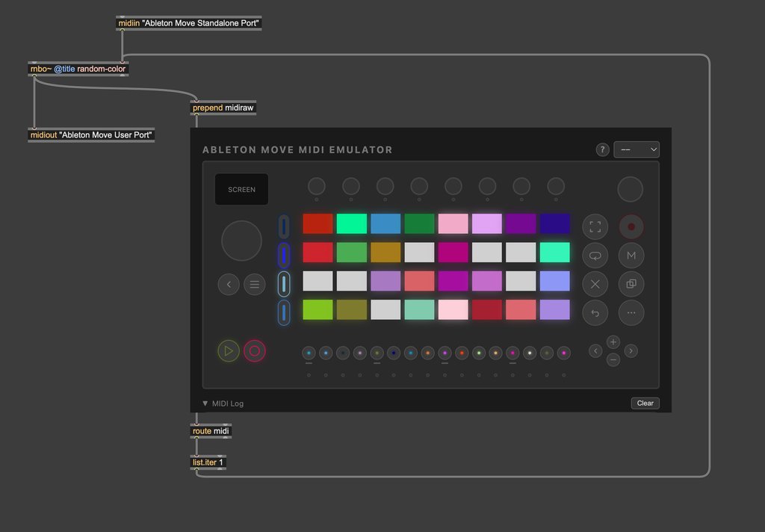Toggle the third track selector button
The height and width of the screenshot is (532, 765).
(x=284, y=284)
